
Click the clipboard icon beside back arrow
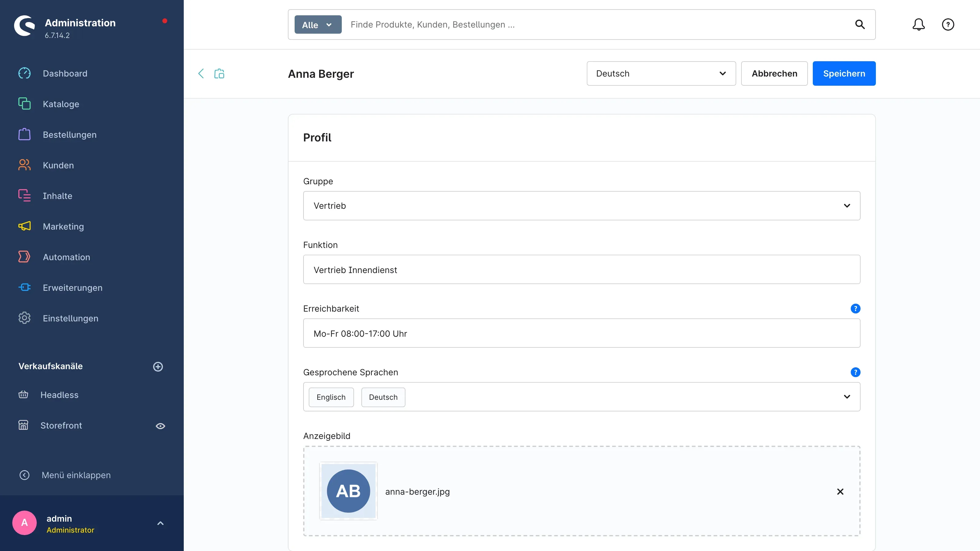219,73
